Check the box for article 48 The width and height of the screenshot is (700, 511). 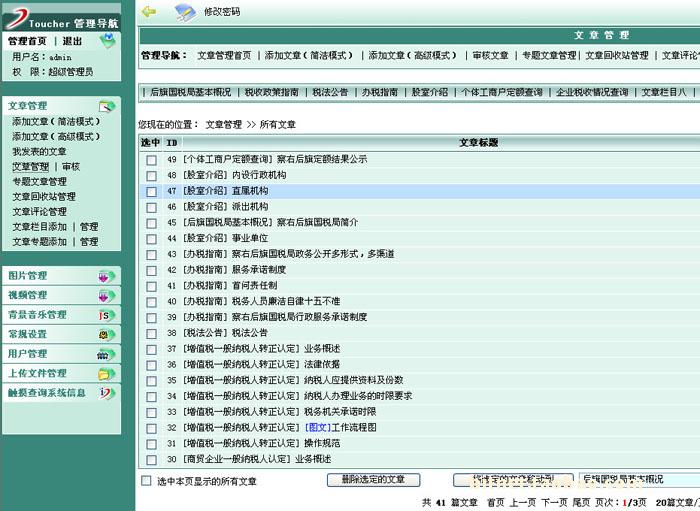(x=151, y=175)
